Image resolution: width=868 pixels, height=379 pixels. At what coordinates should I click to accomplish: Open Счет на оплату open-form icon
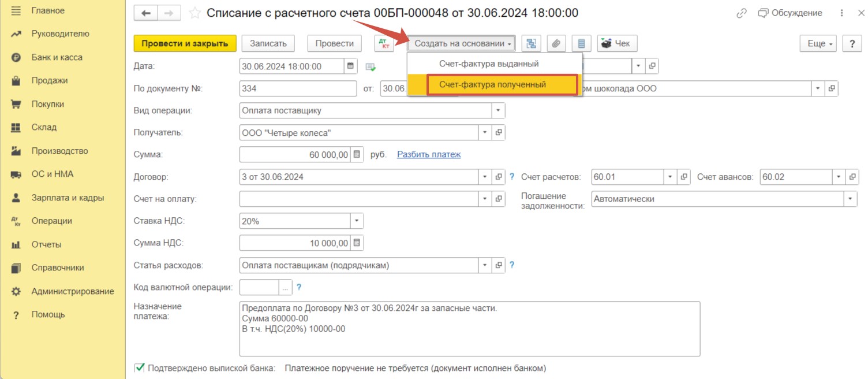499,199
